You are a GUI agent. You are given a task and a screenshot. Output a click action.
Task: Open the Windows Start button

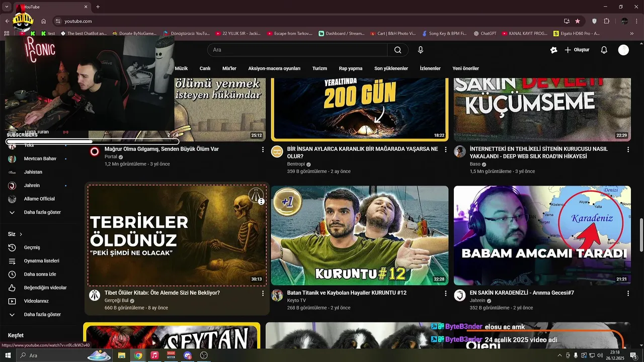click(x=8, y=355)
